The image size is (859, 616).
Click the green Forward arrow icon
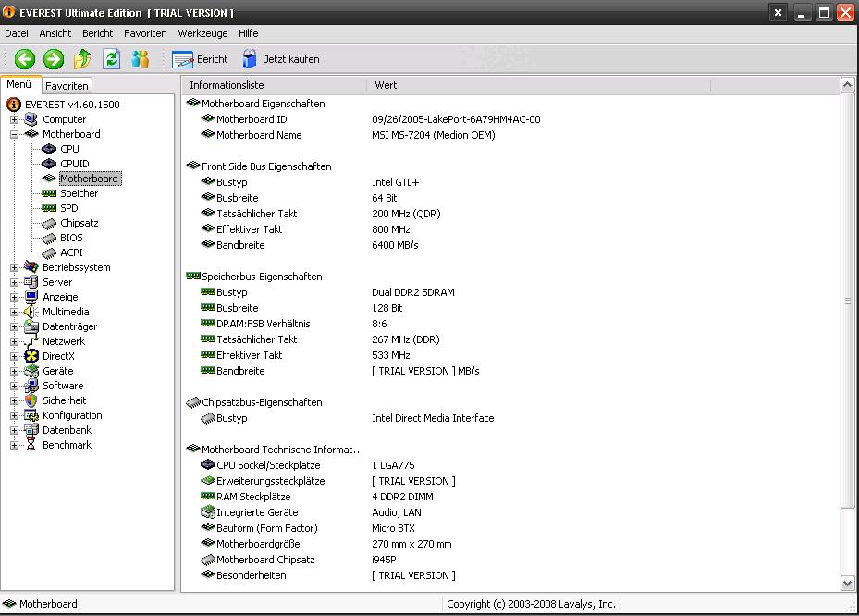coord(54,59)
